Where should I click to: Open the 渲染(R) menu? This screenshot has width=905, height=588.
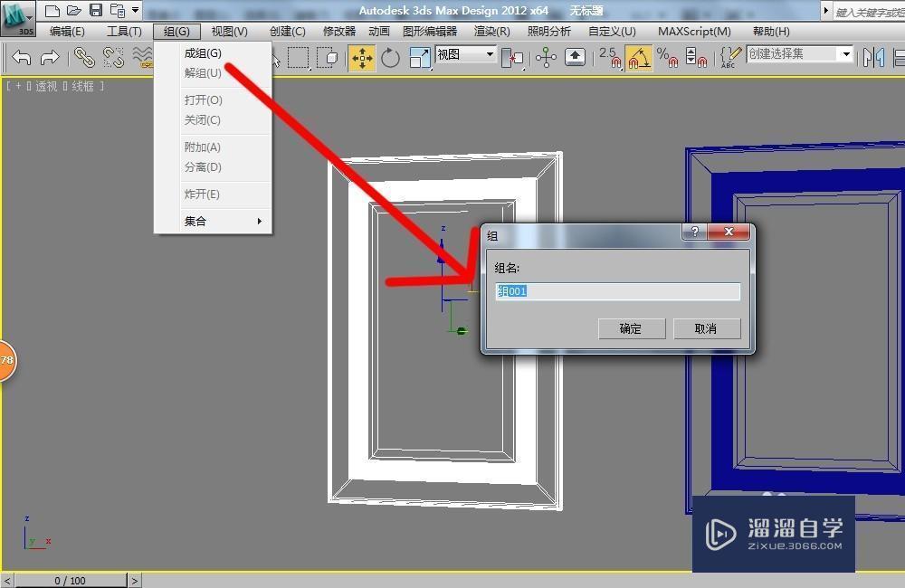pos(491,31)
